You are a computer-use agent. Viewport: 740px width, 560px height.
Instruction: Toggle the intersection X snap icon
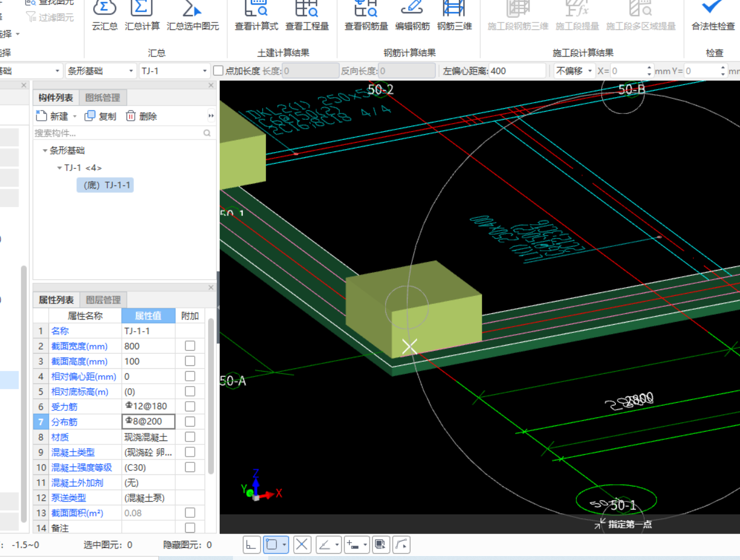(x=302, y=544)
